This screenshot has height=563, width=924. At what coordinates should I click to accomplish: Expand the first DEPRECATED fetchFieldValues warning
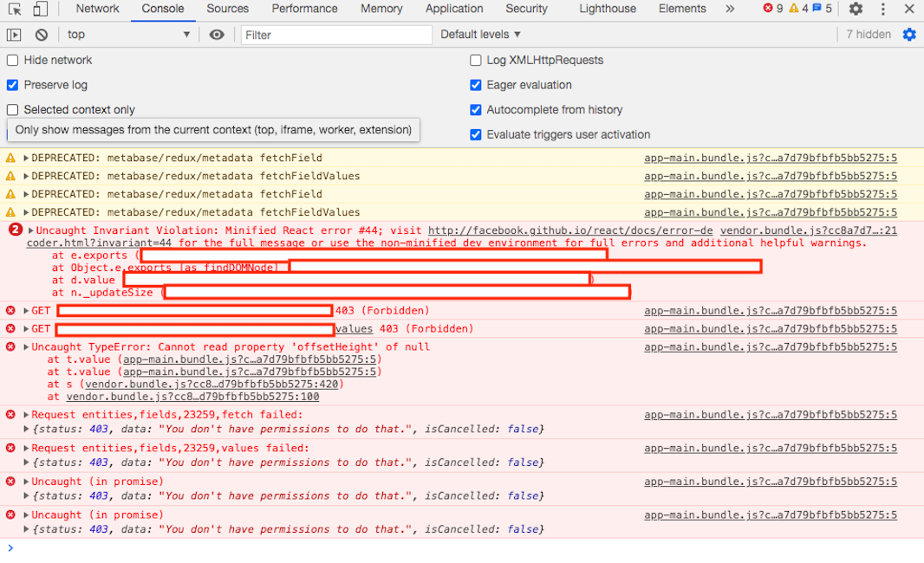pos(27,176)
